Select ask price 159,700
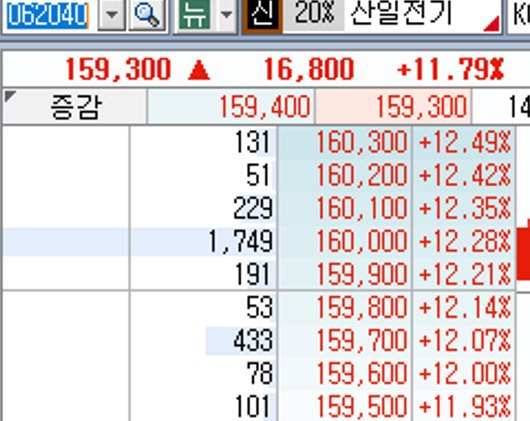530x421 pixels. (362, 341)
